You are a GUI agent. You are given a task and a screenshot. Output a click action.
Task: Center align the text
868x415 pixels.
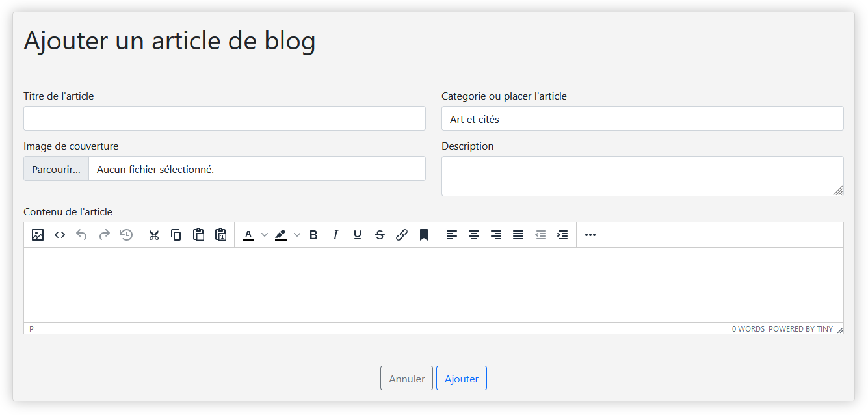tap(474, 235)
